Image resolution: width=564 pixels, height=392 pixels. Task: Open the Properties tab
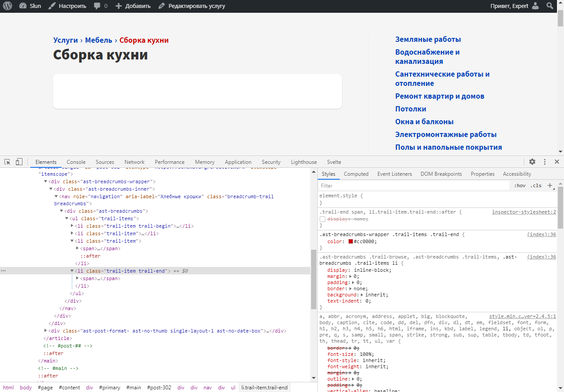(482, 174)
